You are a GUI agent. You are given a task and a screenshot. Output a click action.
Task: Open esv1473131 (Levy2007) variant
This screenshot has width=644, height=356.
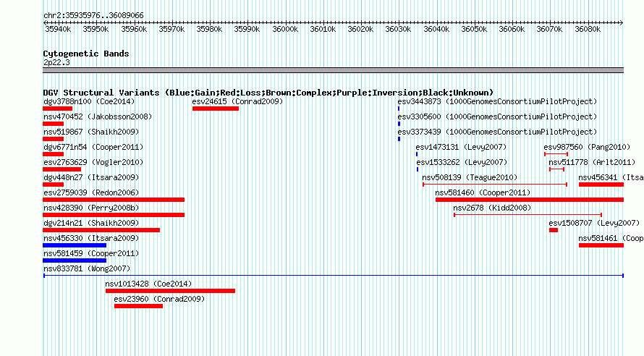[461, 147]
